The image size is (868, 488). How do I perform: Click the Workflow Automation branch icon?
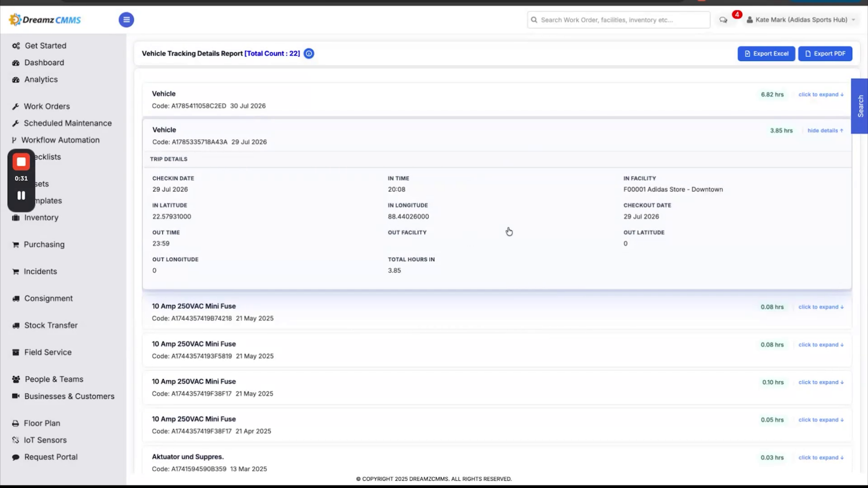coord(14,140)
